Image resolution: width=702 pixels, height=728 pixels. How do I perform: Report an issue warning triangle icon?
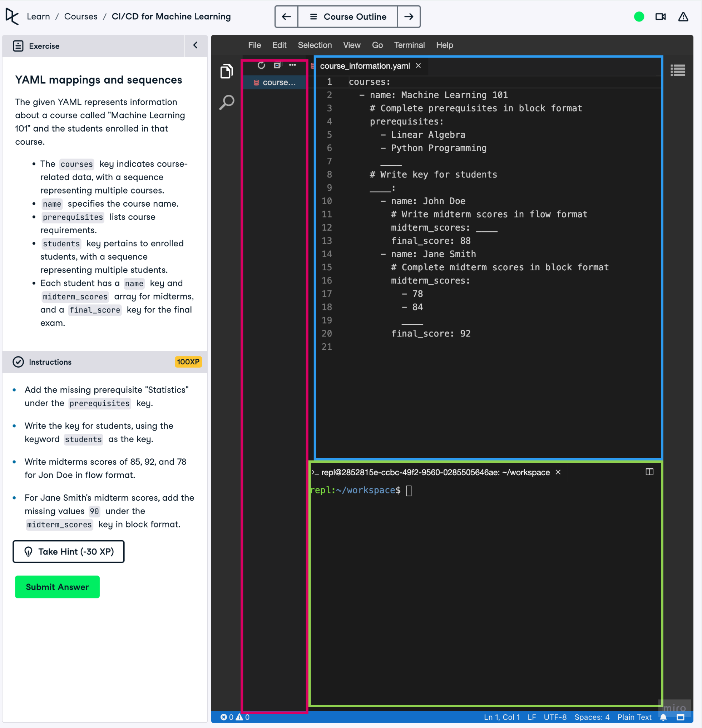683,17
